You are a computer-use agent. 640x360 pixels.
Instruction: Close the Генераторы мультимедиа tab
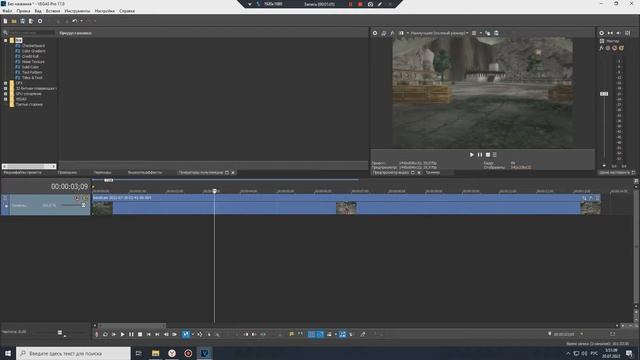tap(233, 173)
